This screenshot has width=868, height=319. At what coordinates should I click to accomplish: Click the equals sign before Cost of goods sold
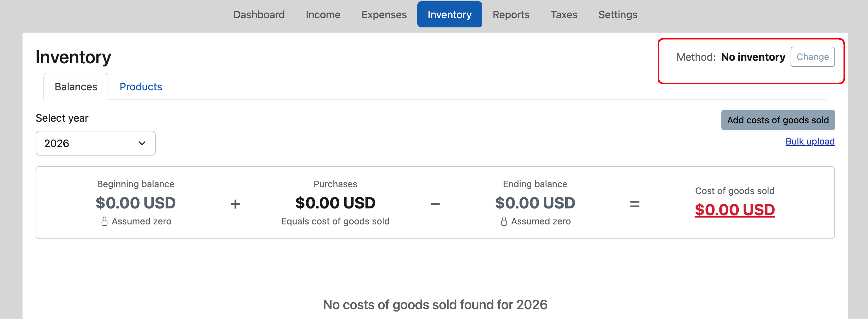click(x=635, y=204)
